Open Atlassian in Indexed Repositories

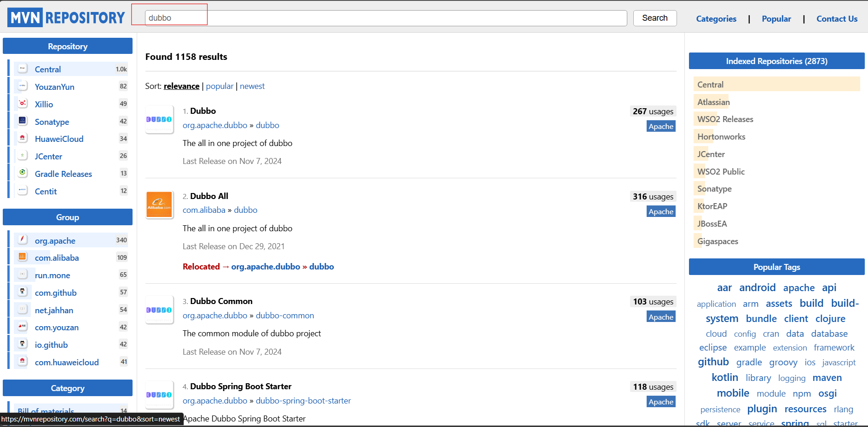[713, 102]
